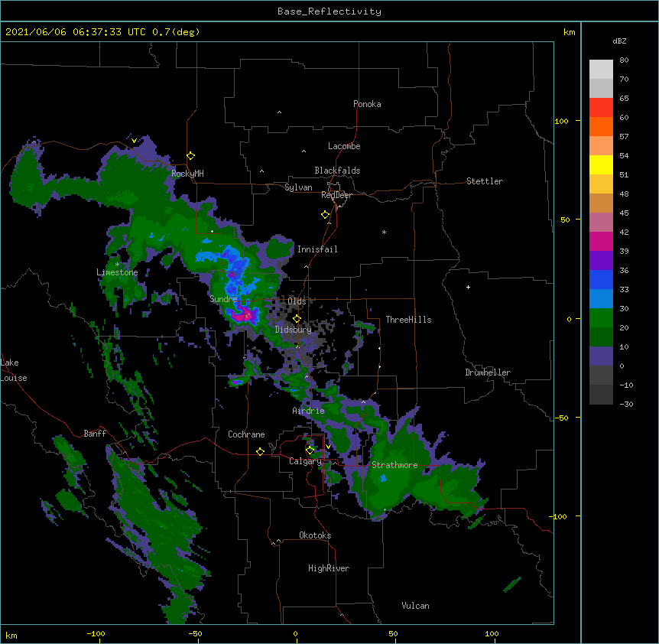Screen dimensions: 659x644
Task: Click the dBZ legend heading
Action: [x=619, y=41]
